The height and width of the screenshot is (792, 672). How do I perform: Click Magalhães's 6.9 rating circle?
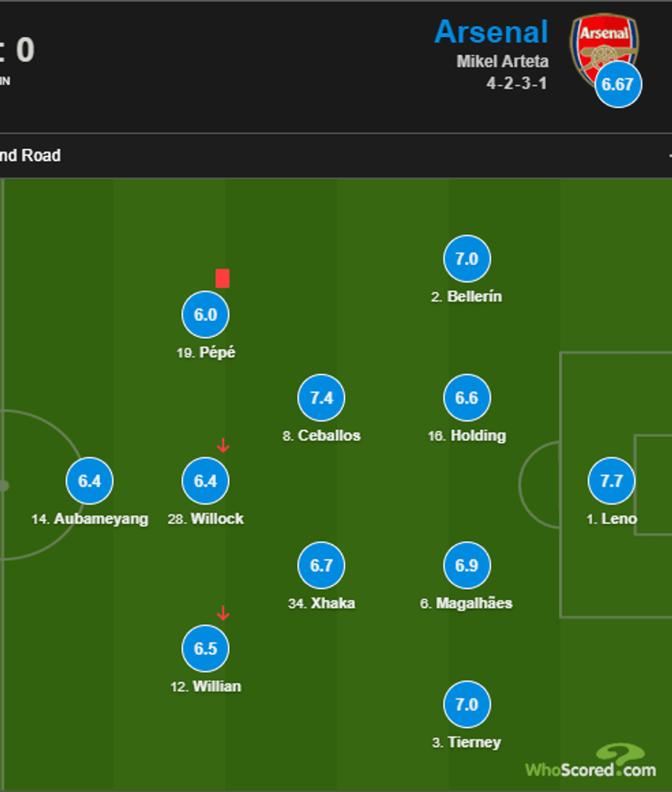tap(466, 566)
